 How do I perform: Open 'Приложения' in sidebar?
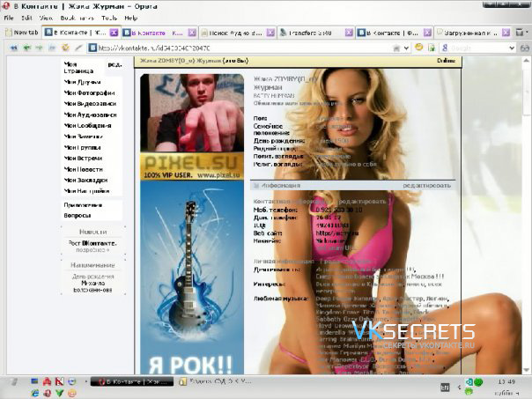point(83,205)
